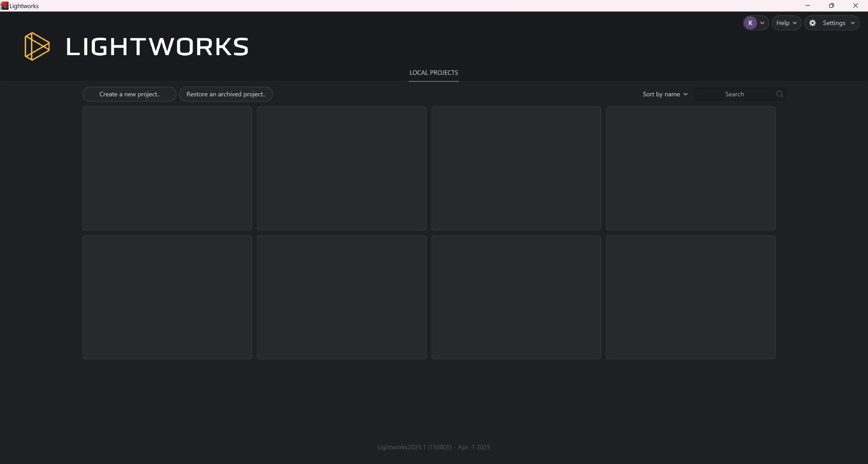Screen dimensions: 868x464
Task: Click Restore an archived project button
Action: (x=226, y=94)
